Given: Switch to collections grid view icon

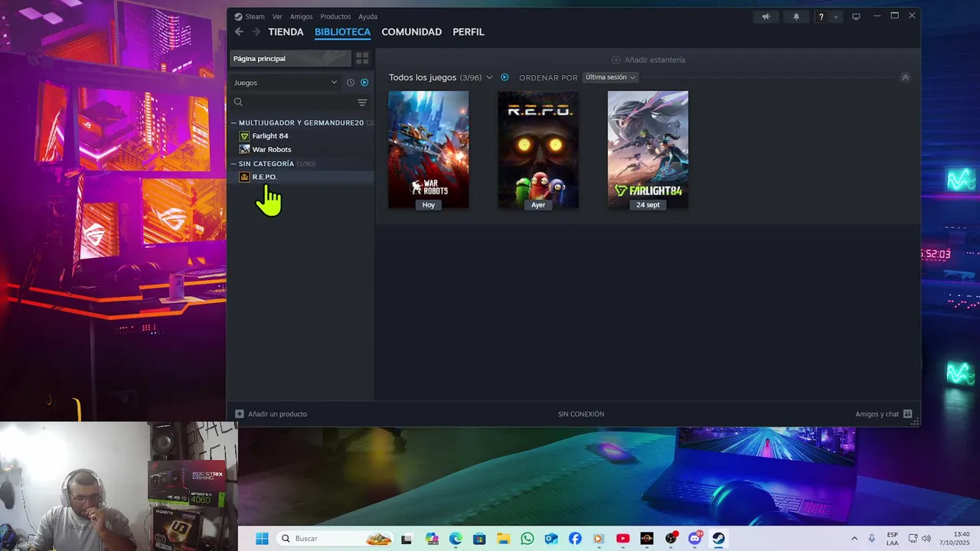Looking at the screenshot, I should click(362, 58).
